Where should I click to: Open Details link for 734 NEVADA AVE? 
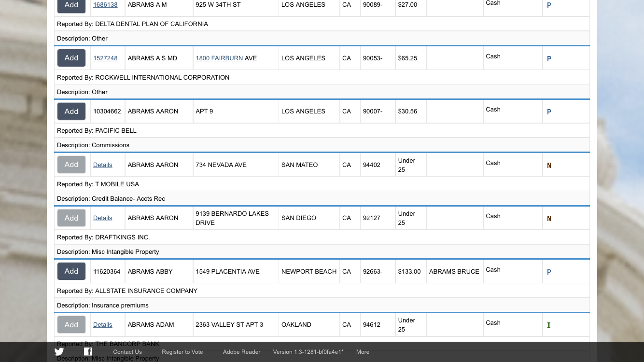pyautogui.click(x=103, y=165)
